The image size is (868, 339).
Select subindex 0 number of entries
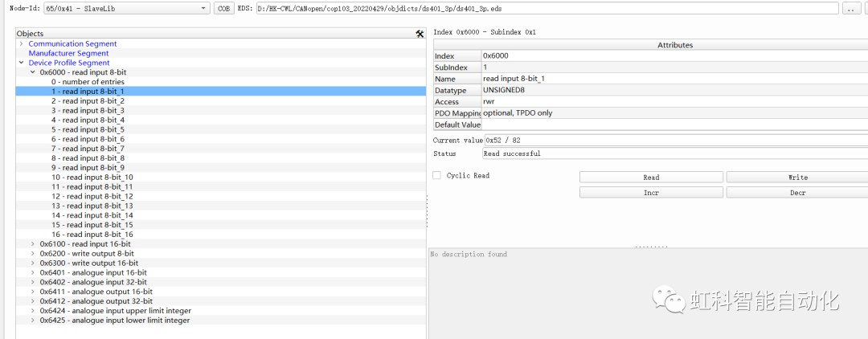(88, 82)
